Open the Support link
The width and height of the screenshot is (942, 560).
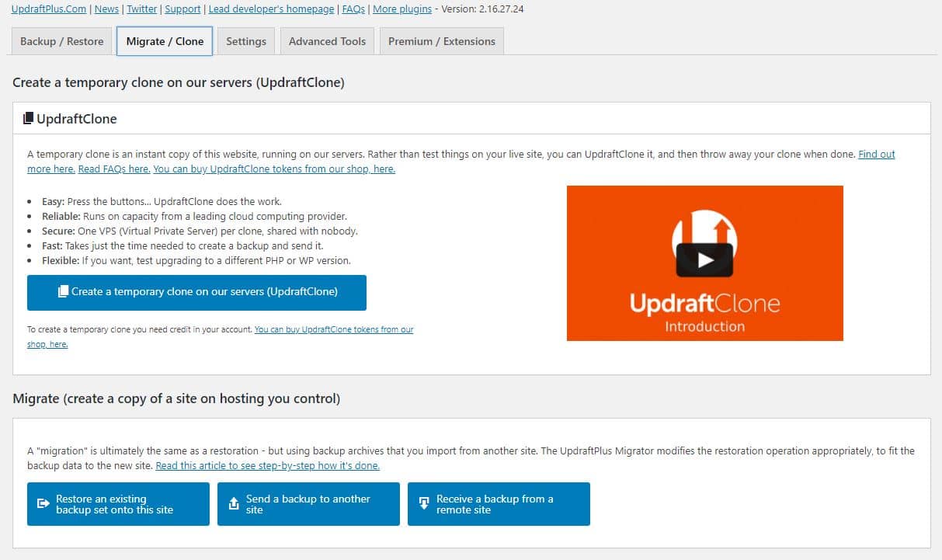(182, 9)
